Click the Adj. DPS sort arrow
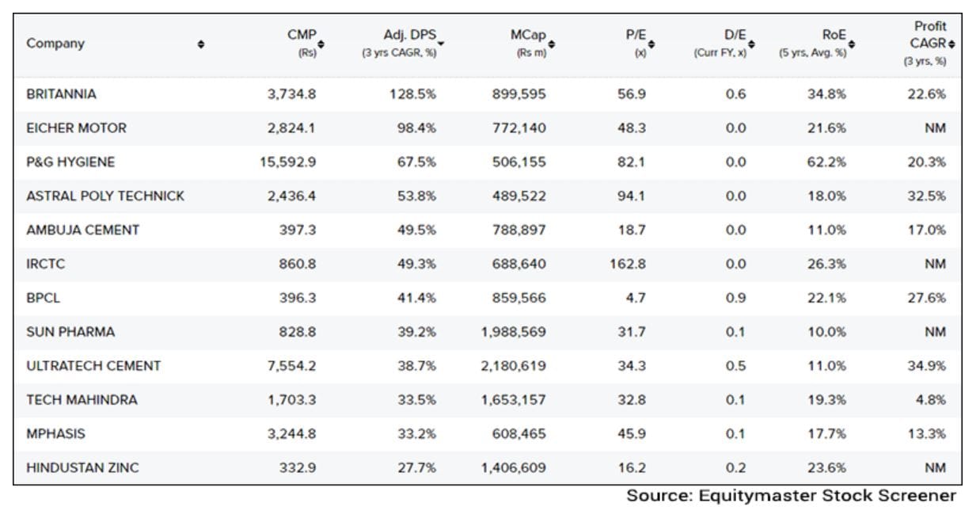Viewport: 980px width, 518px height. tap(441, 42)
